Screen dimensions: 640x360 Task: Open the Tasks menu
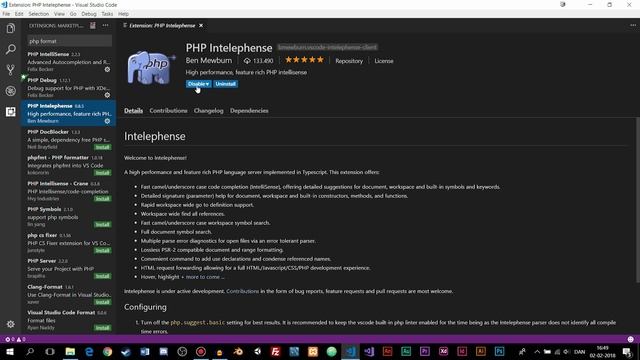[107, 14]
